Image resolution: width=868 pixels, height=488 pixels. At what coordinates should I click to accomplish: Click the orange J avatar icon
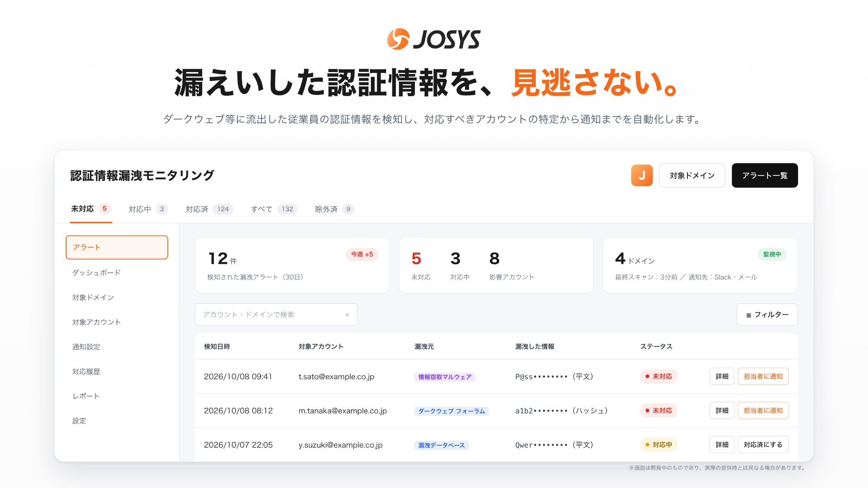pos(642,175)
